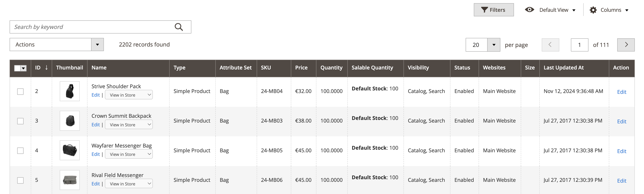Click the eye icon for Default View
The width and height of the screenshot is (644, 194).
tap(529, 10)
